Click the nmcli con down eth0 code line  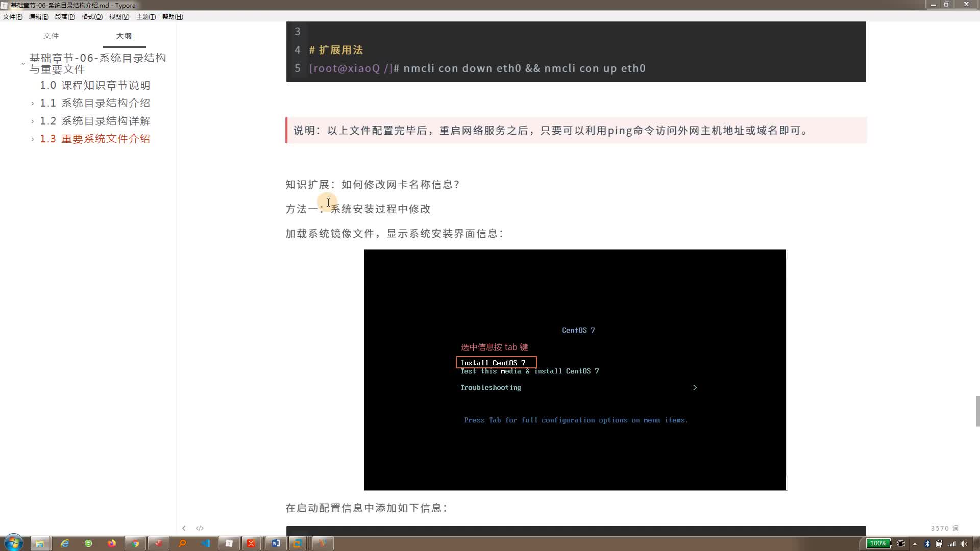pos(477,68)
